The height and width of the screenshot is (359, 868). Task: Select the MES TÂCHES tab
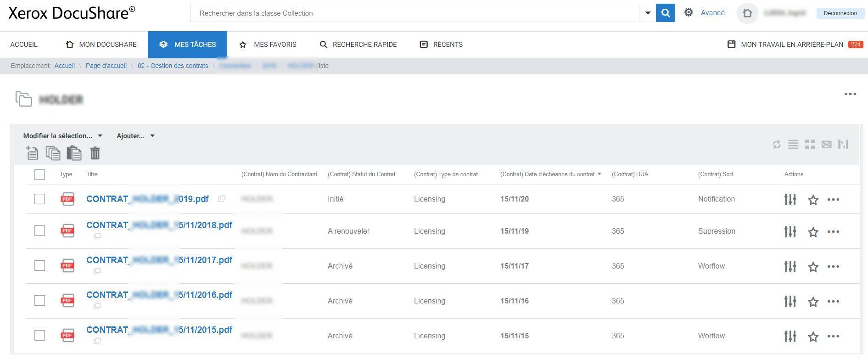coord(187,45)
